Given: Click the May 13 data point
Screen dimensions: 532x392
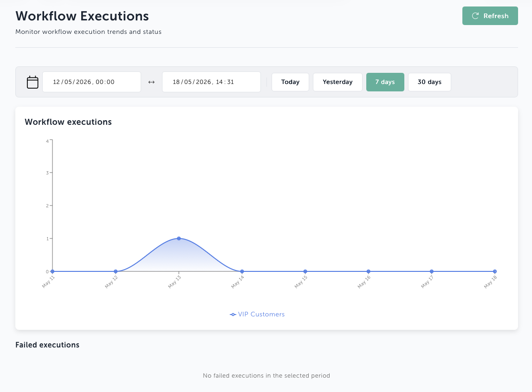Looking at the screenshot, I should click(x=179, y=238).
